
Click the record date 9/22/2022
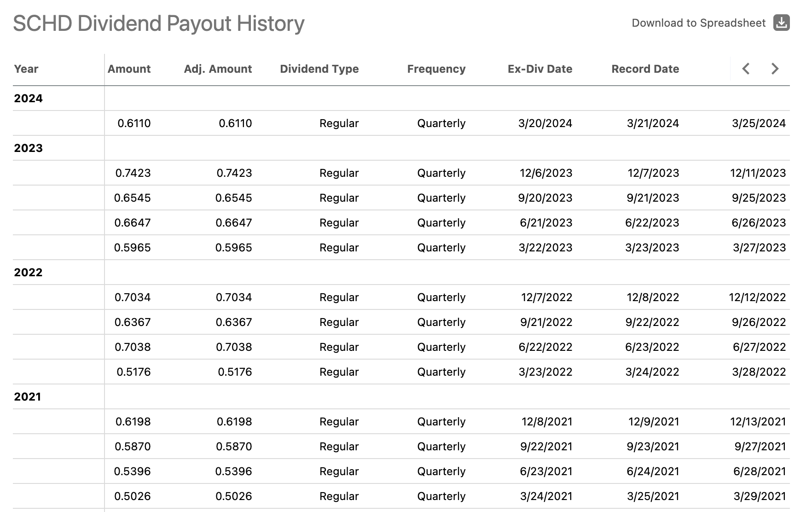[652, 322]
